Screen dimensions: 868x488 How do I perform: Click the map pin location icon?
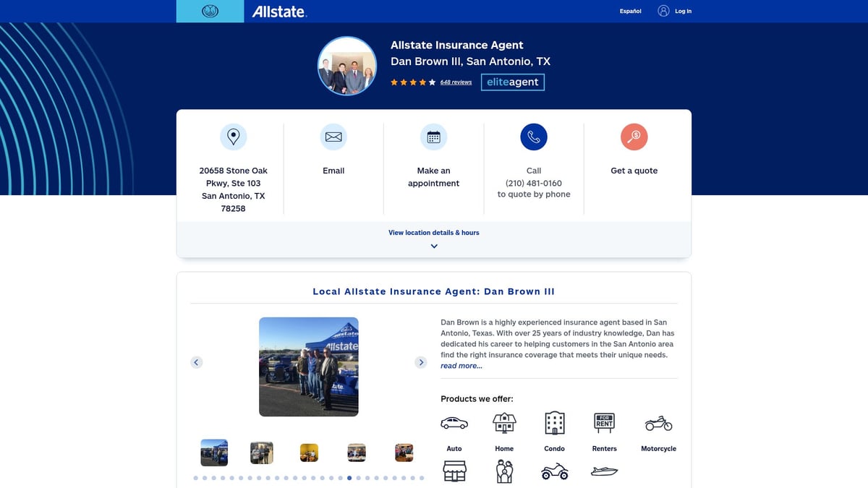[233, 136]
